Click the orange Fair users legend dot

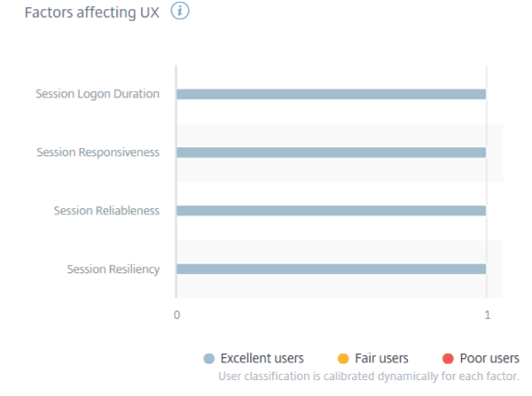pos(343,359)
